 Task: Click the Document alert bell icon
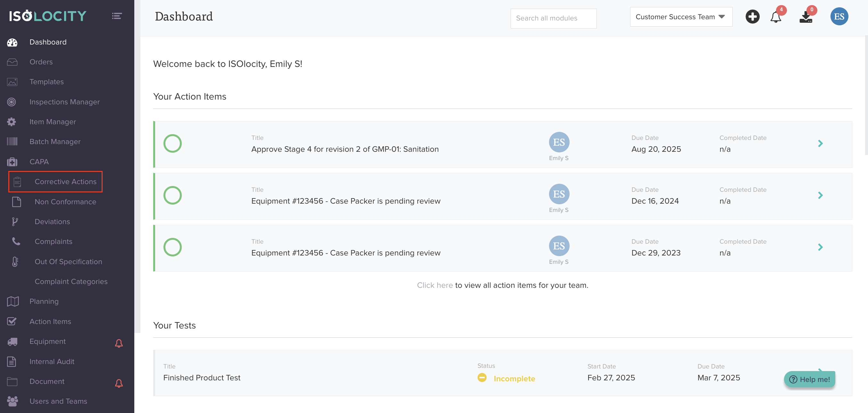coord(119,383)
